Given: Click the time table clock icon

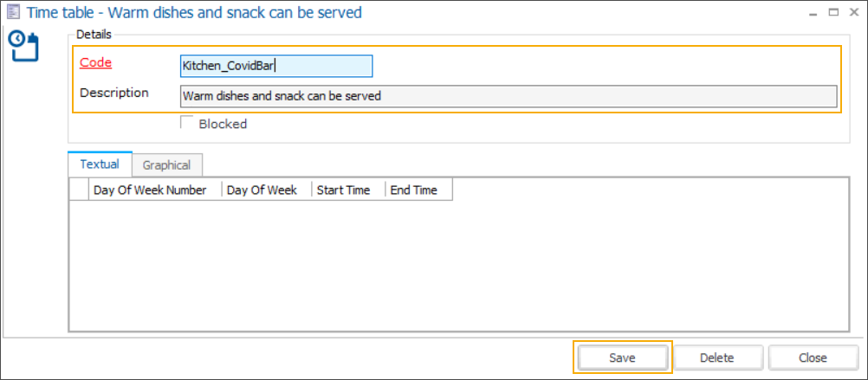Looking at the screenshot, I should 23,46.
